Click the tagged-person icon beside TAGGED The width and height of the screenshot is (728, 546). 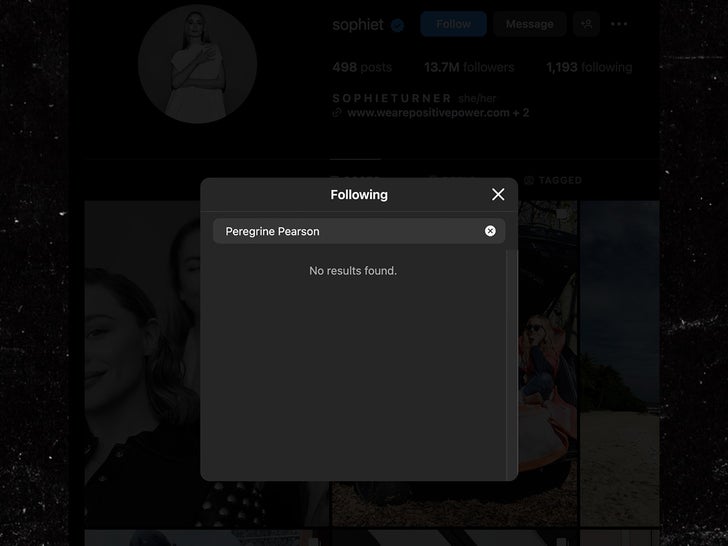click(x=529, y=180)
